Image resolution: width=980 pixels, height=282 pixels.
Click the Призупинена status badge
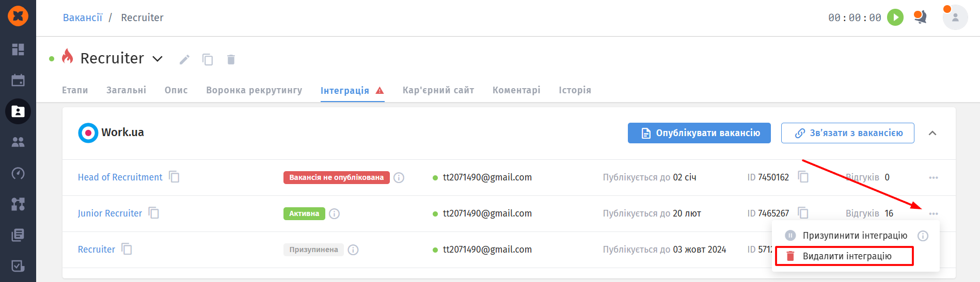[313, 250]
